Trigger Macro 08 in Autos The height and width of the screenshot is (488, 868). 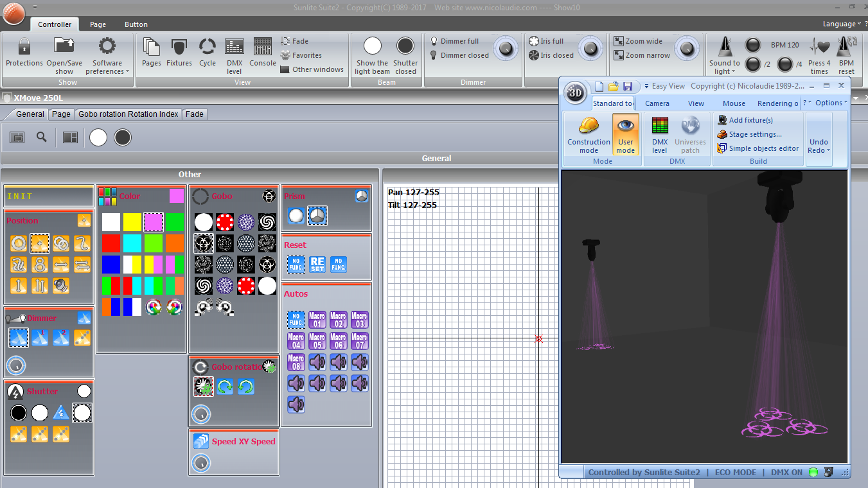(296, 362)
